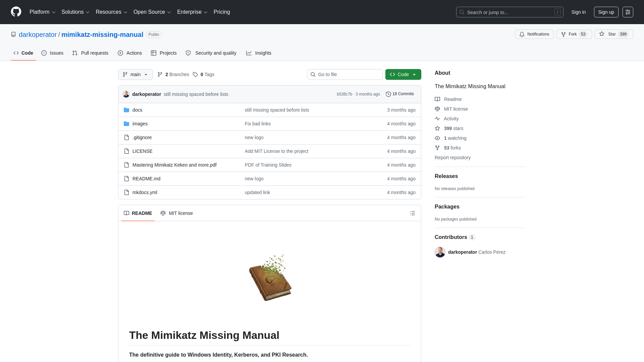Click the tag icon beside Tags
Viewport: 644px width, 362px height.
195,74
